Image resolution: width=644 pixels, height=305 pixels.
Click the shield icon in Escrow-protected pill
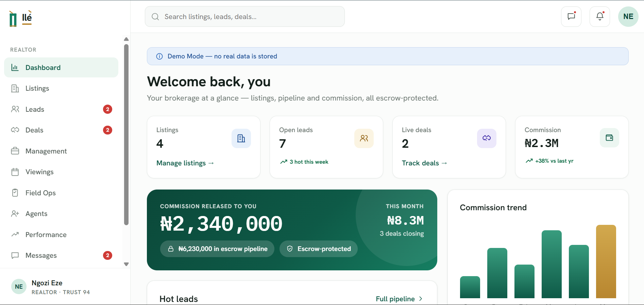click(290, 249)
